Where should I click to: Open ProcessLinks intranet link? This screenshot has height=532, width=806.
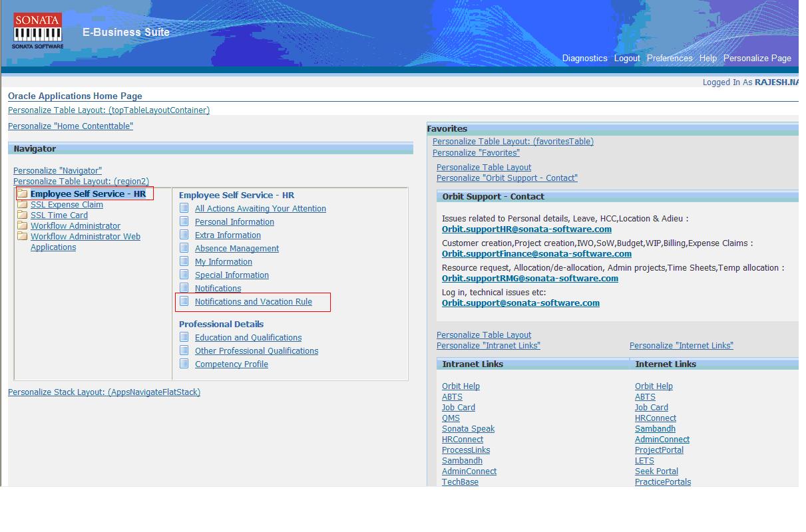tap(466, 450)
